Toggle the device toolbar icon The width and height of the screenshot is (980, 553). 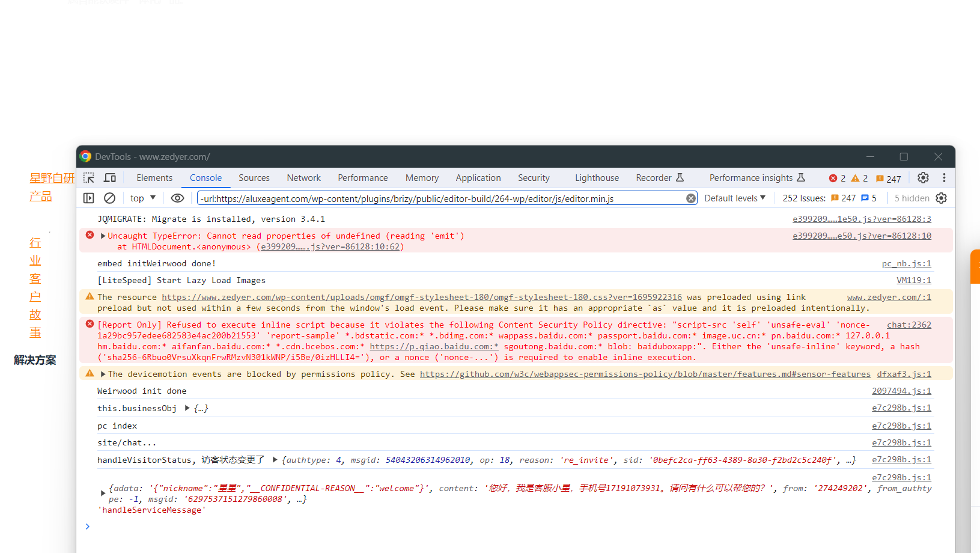point(110,178)
